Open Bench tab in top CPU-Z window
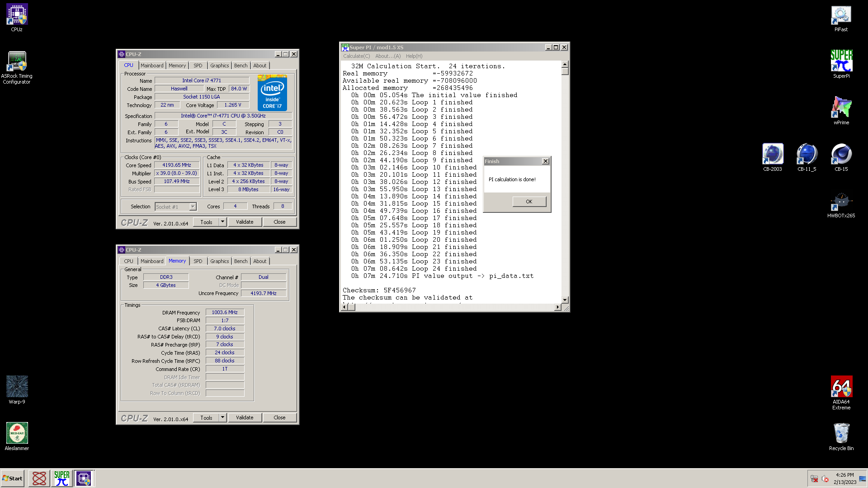The height and width of the screenshot is (488, 868). click(x=241, y=66)
